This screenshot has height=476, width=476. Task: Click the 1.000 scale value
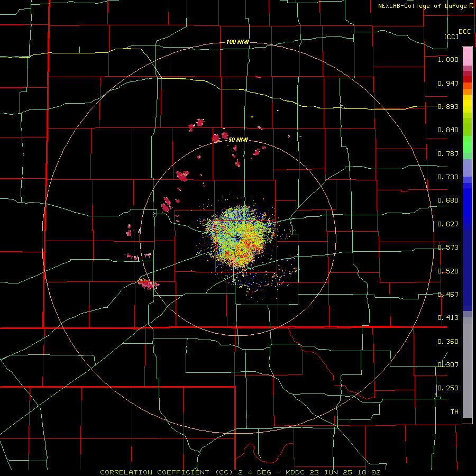click(448, 59)
